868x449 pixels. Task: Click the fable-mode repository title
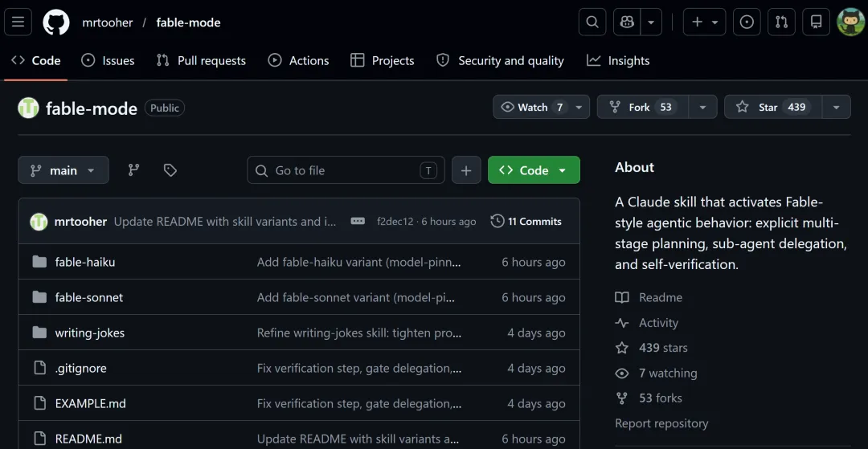(x=92, y=108)
